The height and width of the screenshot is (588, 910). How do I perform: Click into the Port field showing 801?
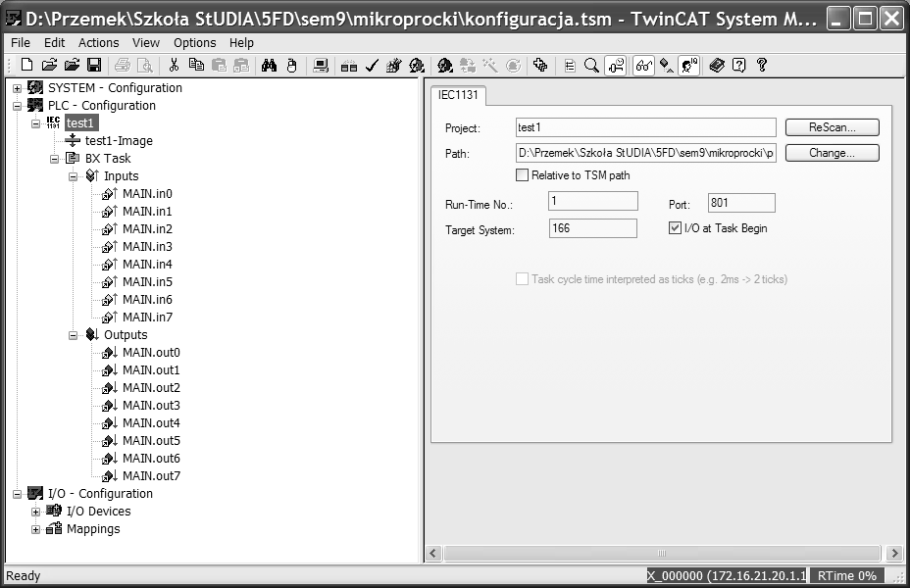(x=741, y=203)
